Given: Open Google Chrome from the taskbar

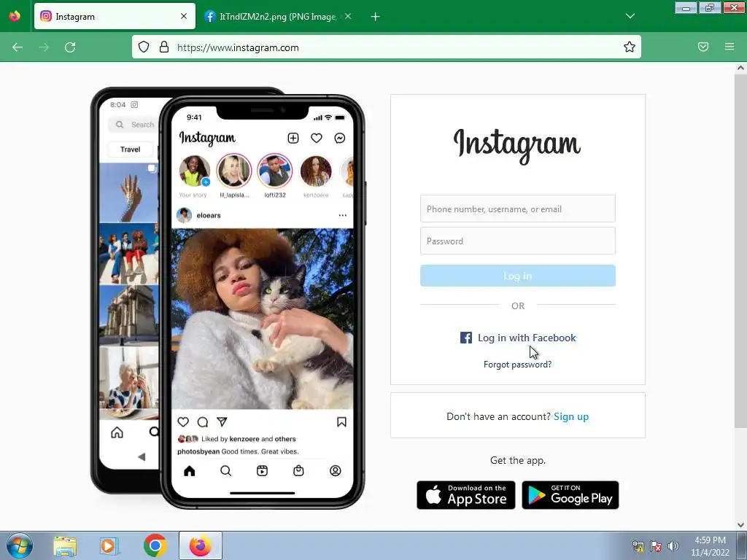Looking at the screenshot, I should (x=155, y=545).
